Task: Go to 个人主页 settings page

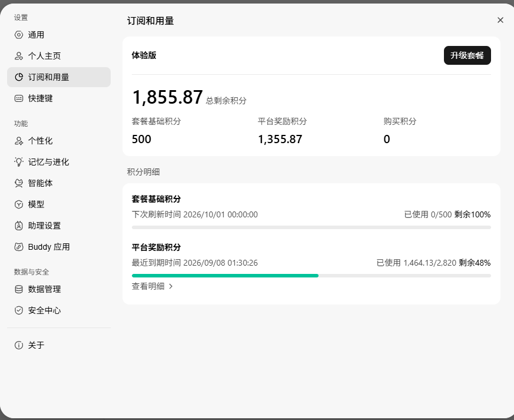Action: point(59,56)
